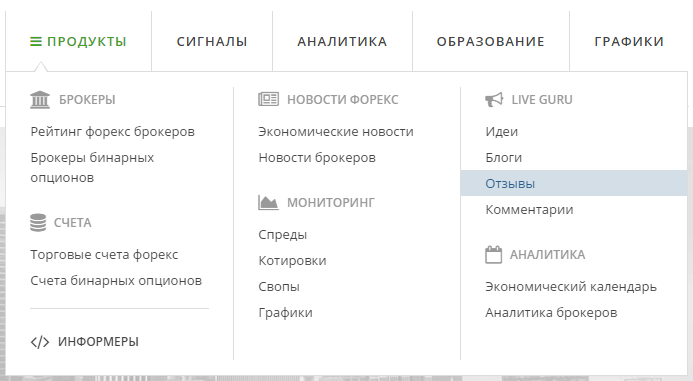The width and height of the screenshot is (693, 381).
Task: Click the code brackets icon next to ИНФОРМЕРЫ
Action: [40, 342]
